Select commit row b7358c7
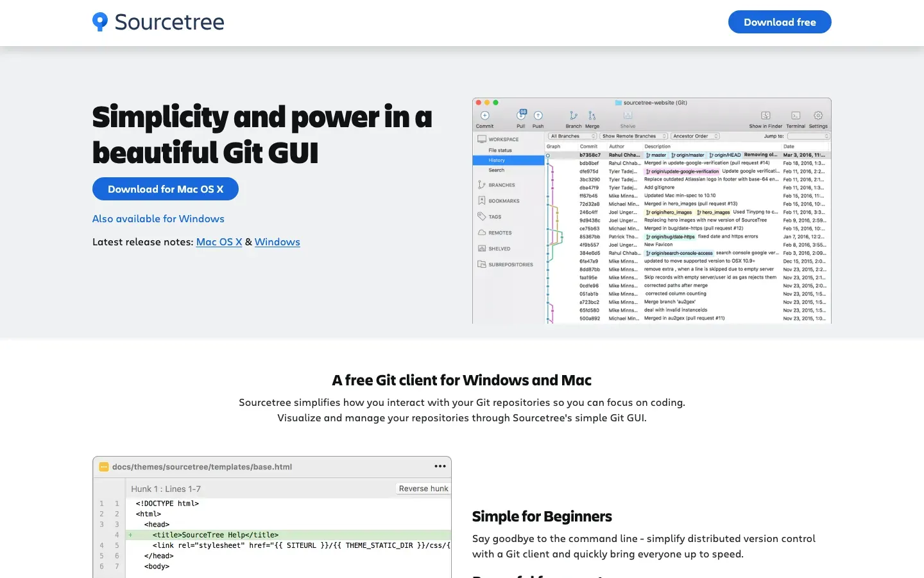The width and height of the screenshot is (924, 578). (x=688, y=155)
